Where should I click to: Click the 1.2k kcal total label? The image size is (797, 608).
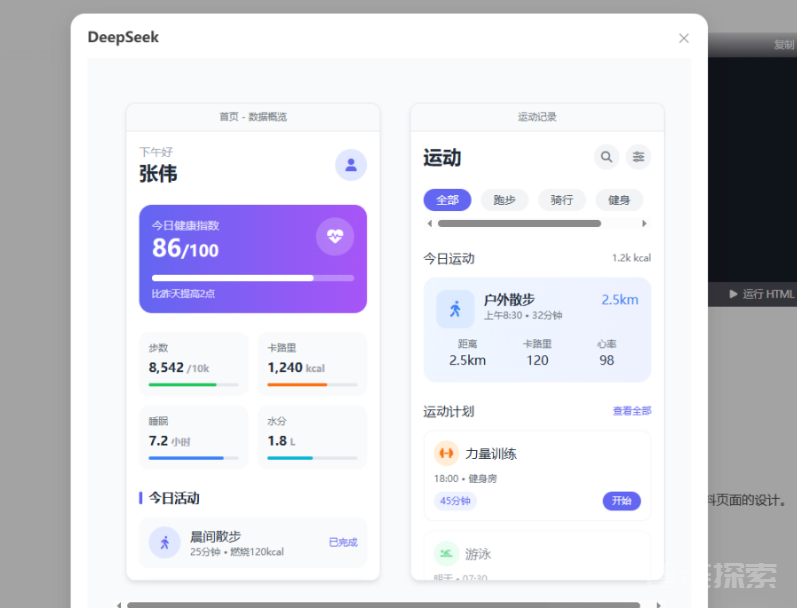coord(631,258)
